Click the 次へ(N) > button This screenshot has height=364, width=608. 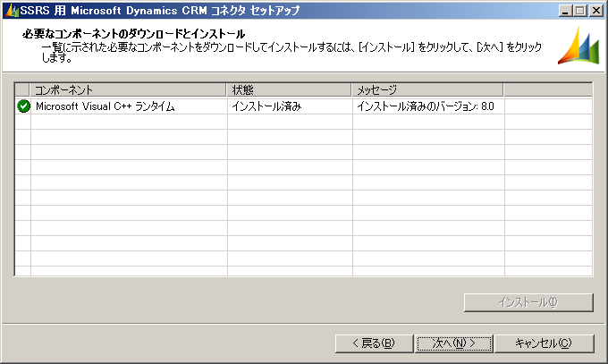point(453,343)
